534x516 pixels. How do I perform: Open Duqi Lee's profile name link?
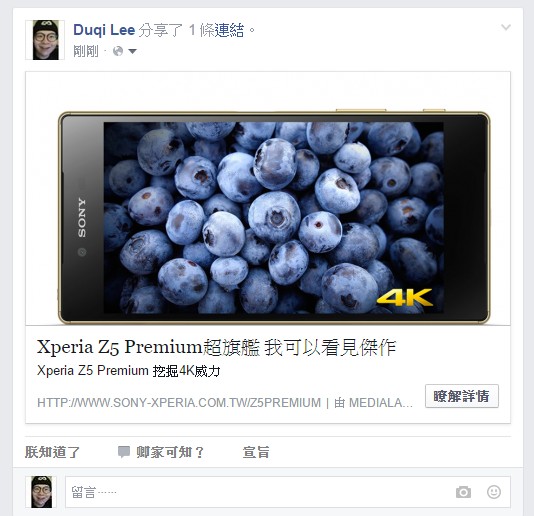[x=104, y=30]
